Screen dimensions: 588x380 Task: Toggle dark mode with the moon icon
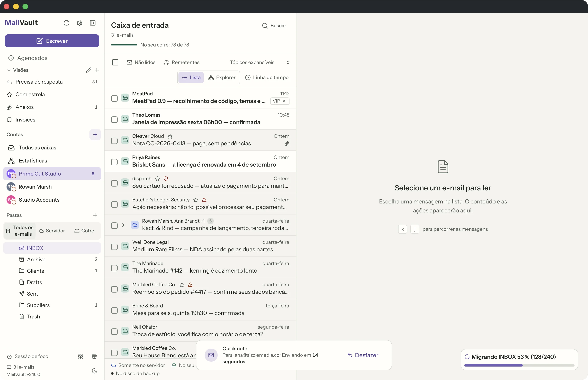point(94,371)
